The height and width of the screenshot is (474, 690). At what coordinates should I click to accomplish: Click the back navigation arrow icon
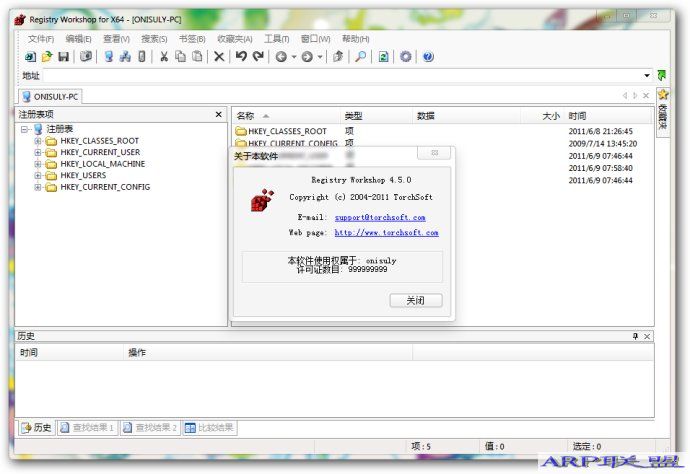click(281, 57)
